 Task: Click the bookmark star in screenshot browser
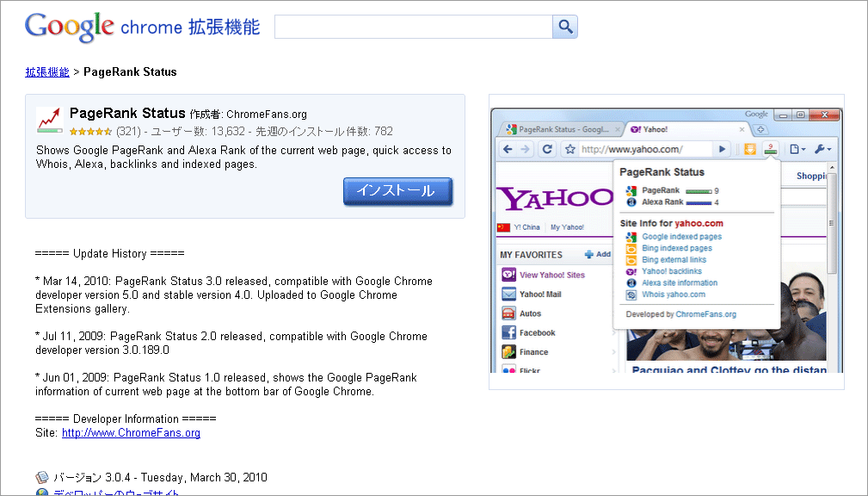570,149
